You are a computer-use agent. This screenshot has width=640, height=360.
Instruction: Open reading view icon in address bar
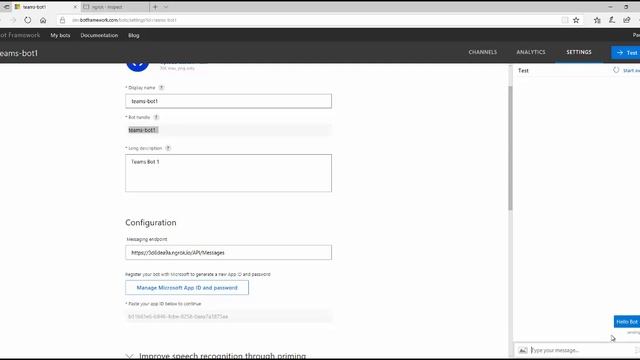[x=564, y=20]
